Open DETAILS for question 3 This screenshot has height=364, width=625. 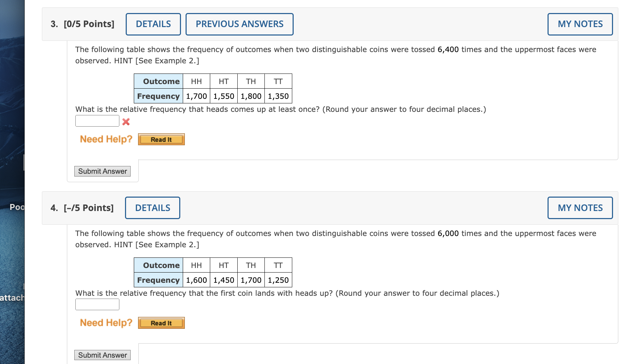tap(153, 24)
